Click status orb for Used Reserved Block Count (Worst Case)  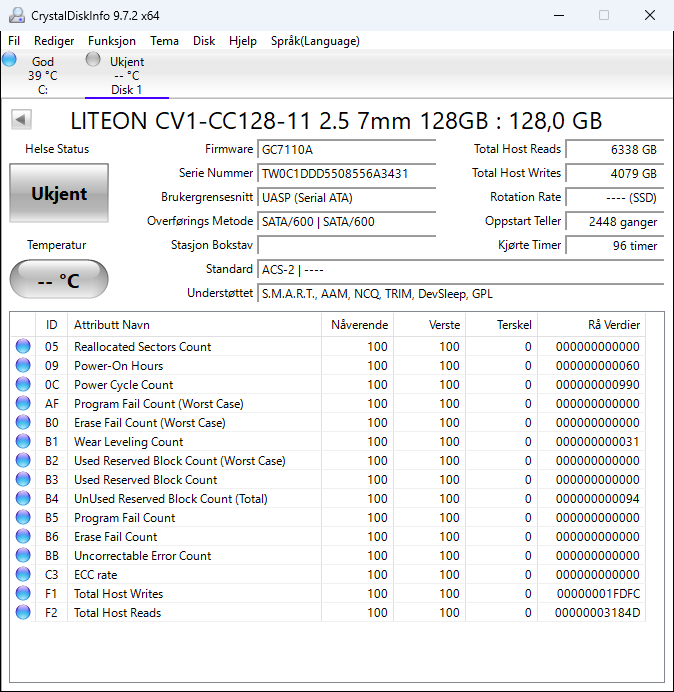(x=23, y=460)
